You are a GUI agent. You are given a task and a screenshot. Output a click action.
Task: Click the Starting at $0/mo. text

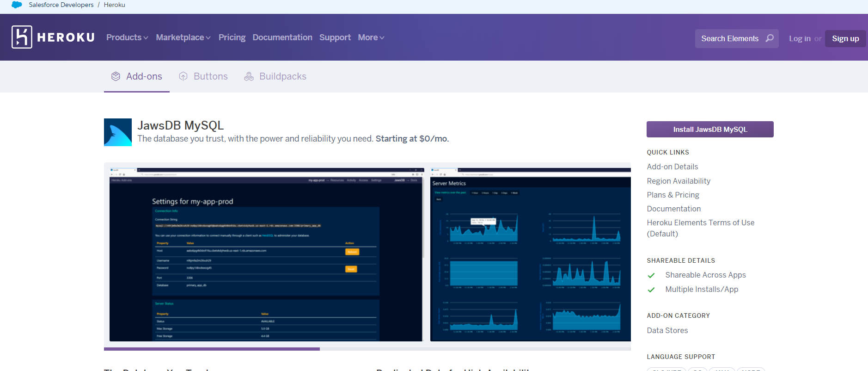coord(412,139)
